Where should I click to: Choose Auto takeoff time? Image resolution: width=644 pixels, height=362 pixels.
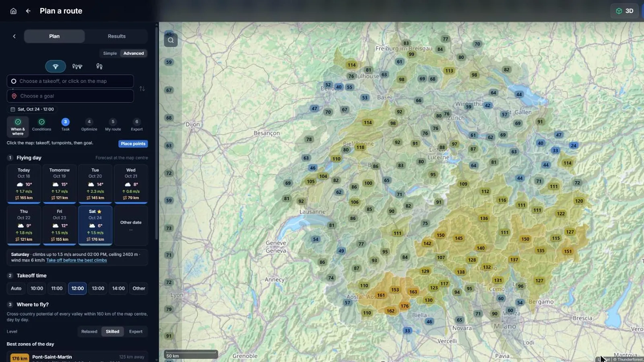pyautogui.click(x=16, y=288)
